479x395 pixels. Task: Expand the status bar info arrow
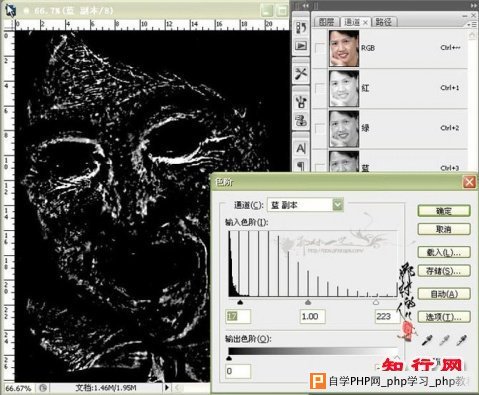(167, 387)
